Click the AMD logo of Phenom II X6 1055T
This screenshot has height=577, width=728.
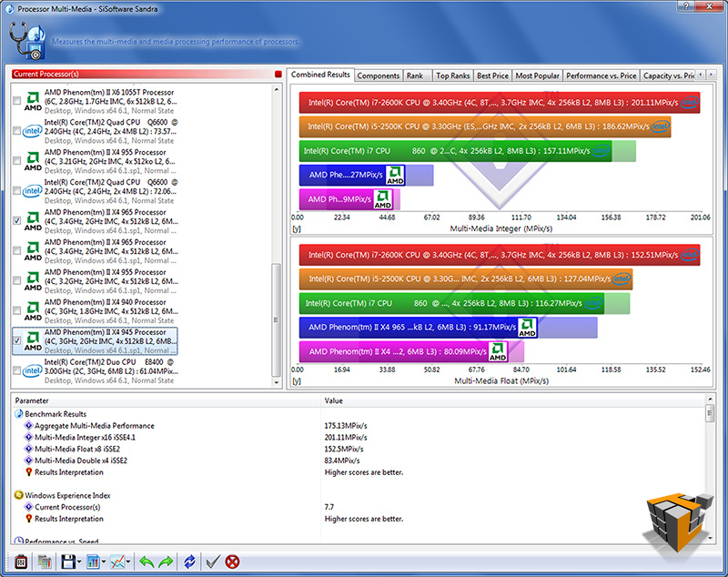[x=33, y=101]
